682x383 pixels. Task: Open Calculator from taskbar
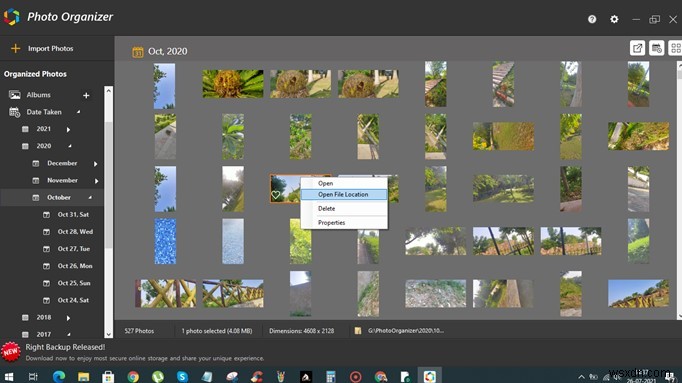[331, 376]
